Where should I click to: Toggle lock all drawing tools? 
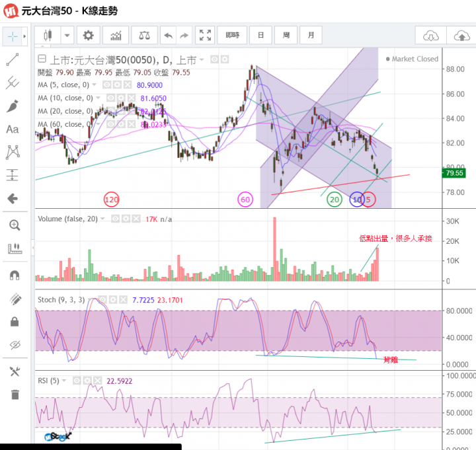(15, 322)
